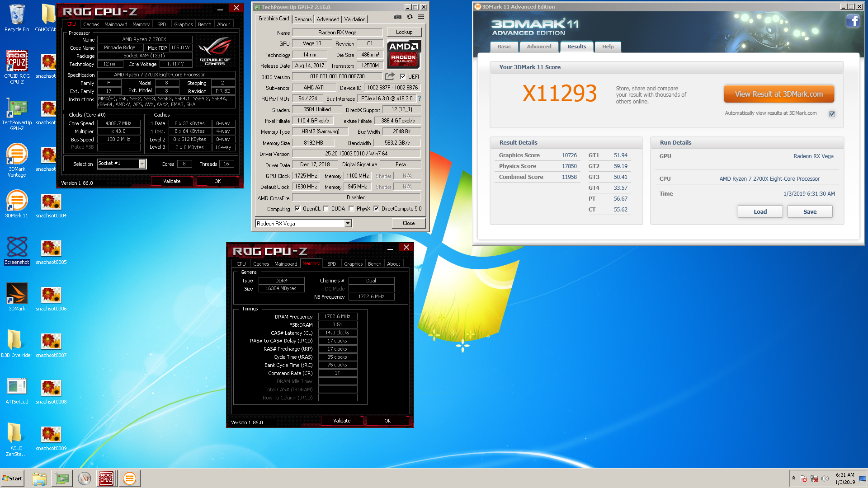
Task: Click the Windows Start button
Action: click(12, 479)
